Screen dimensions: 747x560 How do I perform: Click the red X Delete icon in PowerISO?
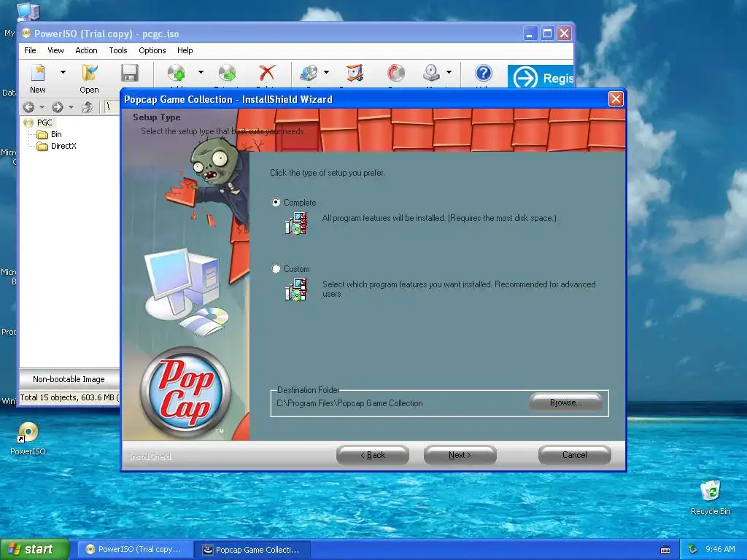coord(267,73)
